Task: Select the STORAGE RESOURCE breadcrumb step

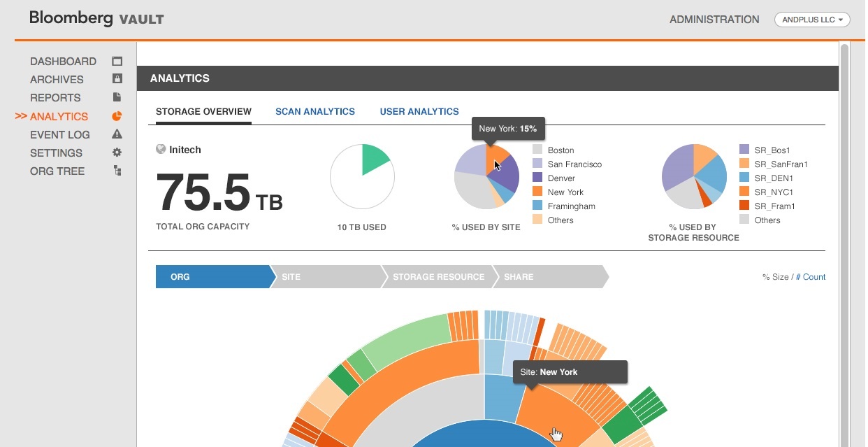Action: pyautogui.click(x=439, y=277)
